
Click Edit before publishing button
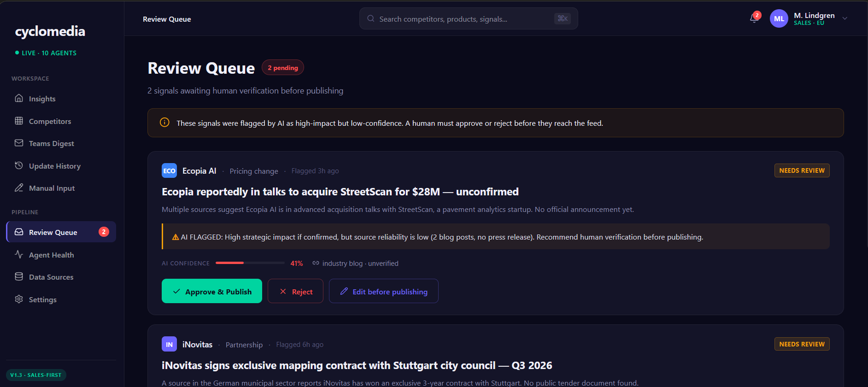point(384,291)
